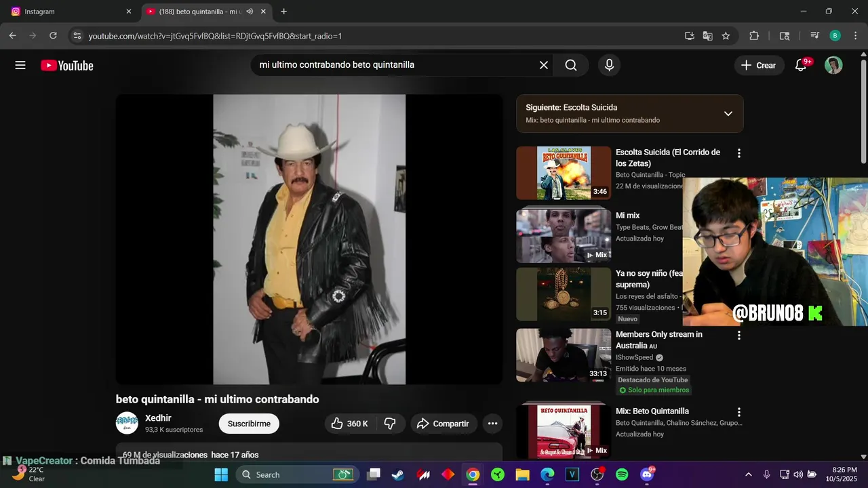868x488 pixels.
Task: Clear the YouTube search box text
Action: click(x=543, y=65)
